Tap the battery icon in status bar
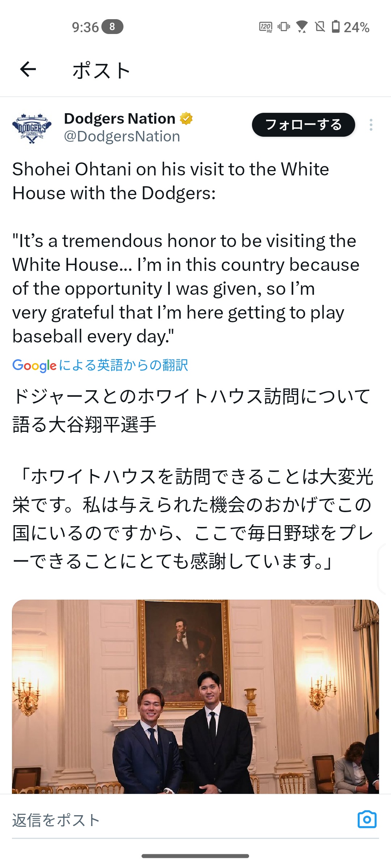This screenshot has height=868, width=391. coord(336,27)
